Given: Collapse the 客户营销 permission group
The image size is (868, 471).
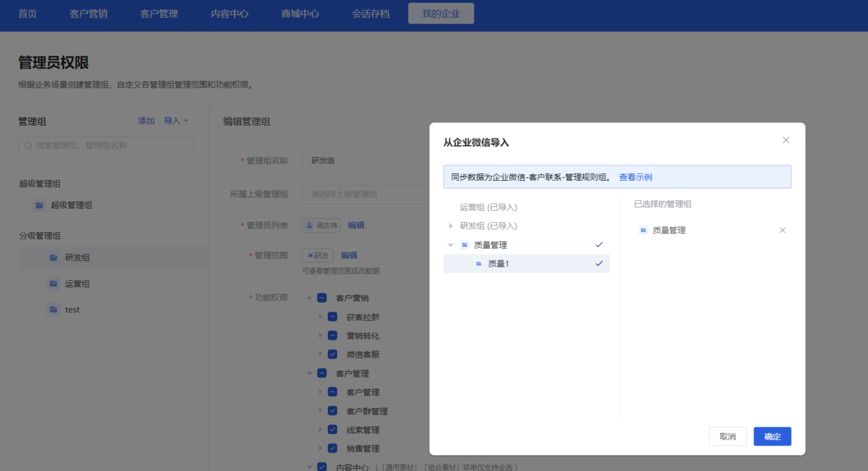Looking at the screenshot, I should click(309, 298).
